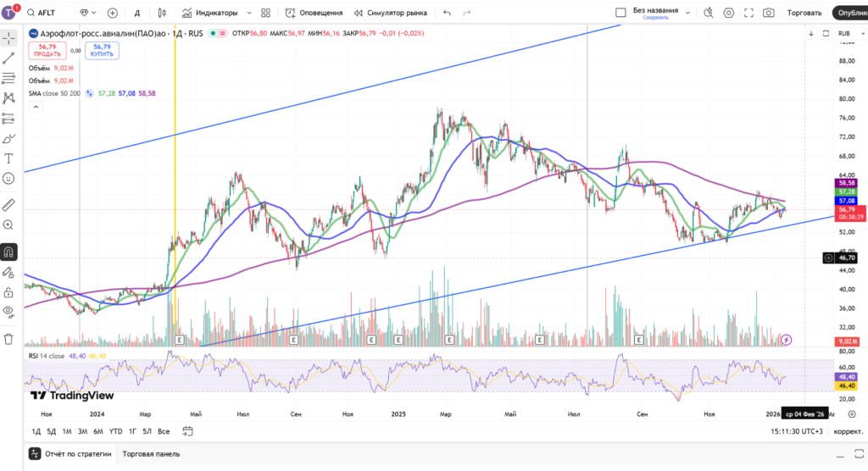Open the layout setup square icon
This screenshot has width=868, height=471.
[x=620, y=13]
